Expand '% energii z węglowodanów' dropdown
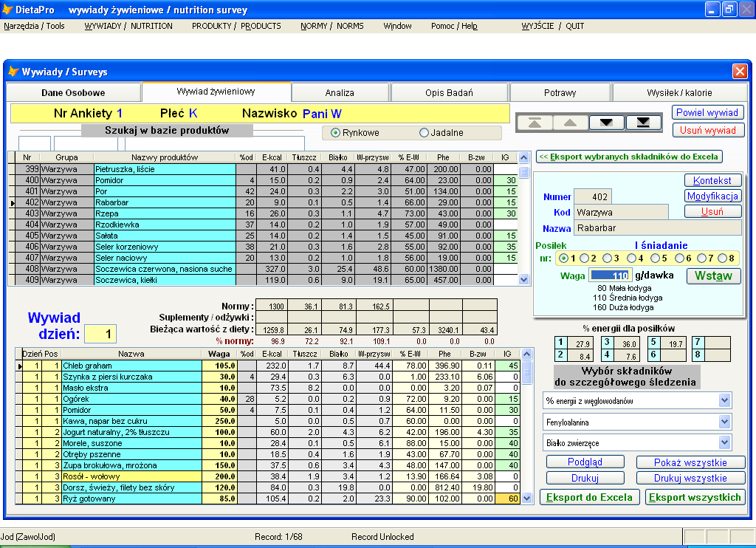The width and height of the screenshot is (756, 548). click(x=724, y=400)
